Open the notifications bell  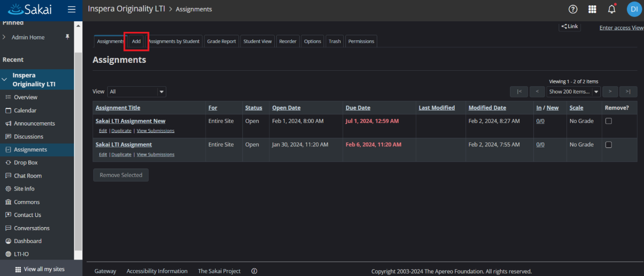click(x=612, y=9)
